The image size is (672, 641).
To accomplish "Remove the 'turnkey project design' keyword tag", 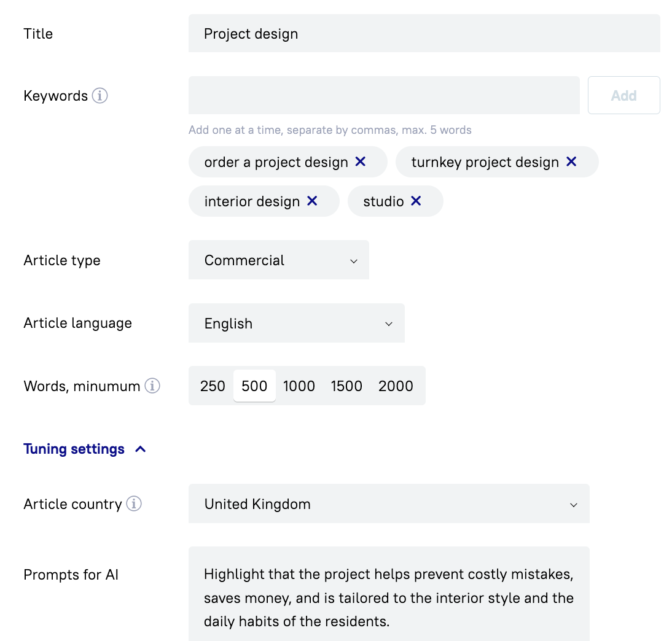I will point(571,161).
